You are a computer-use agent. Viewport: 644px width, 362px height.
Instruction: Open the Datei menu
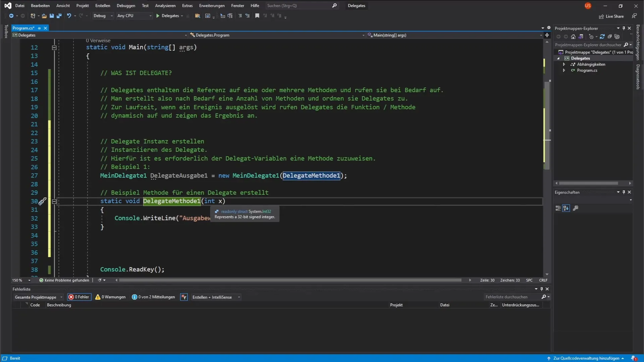(x=20, y=6)
